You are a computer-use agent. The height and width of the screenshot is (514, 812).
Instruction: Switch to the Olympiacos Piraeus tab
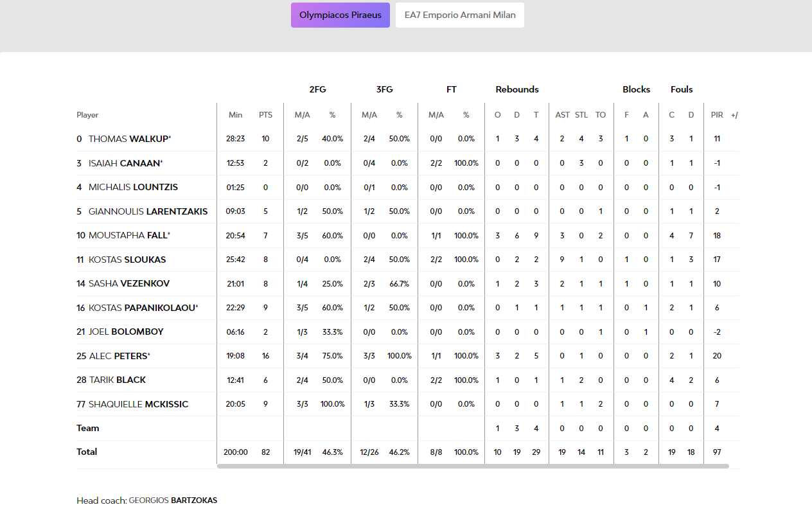340,15
